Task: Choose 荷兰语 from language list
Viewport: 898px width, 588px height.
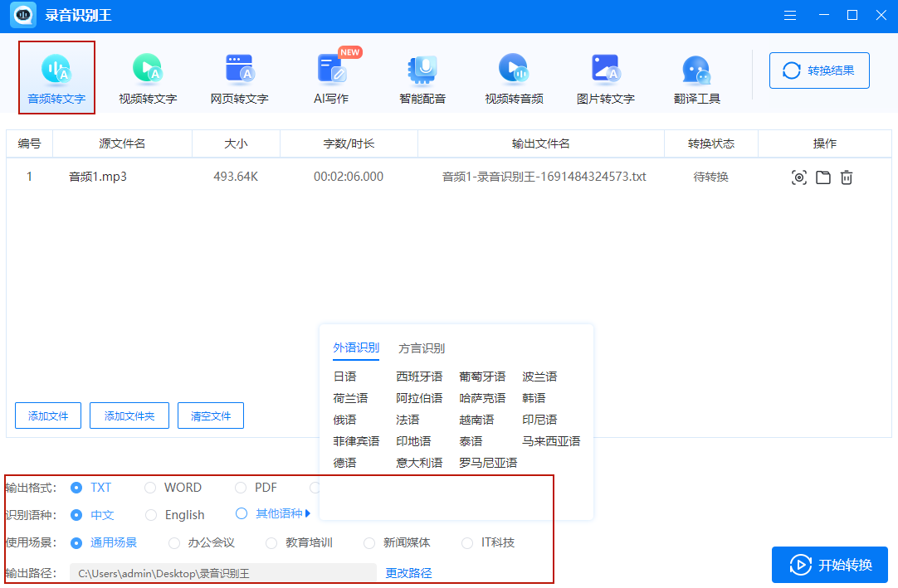Action: (350, 398)
